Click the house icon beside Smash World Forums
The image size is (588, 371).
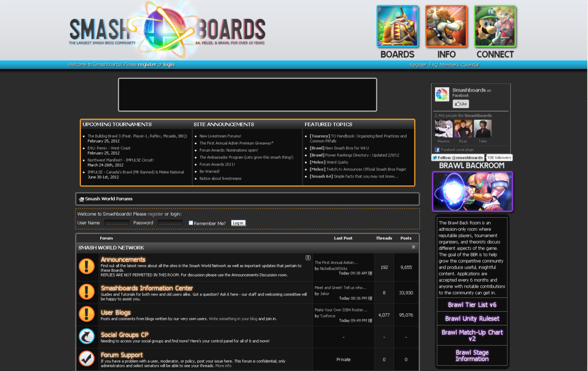point(80,198)
